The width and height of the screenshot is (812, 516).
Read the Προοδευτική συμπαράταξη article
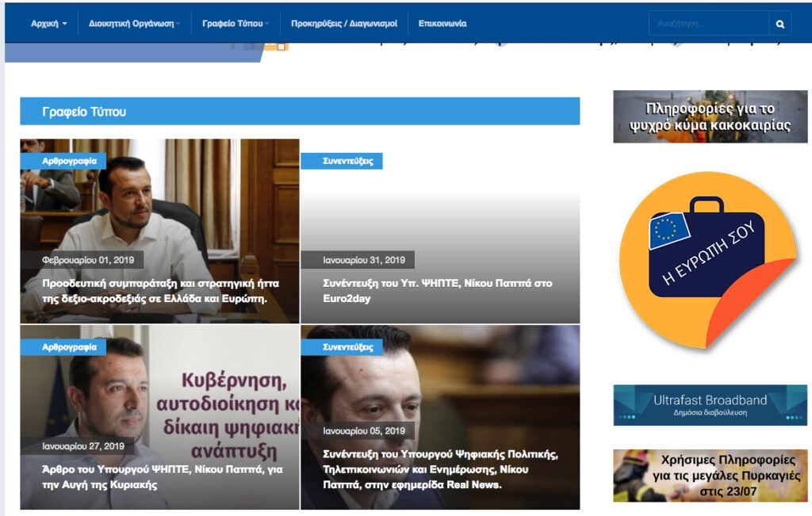160,291
